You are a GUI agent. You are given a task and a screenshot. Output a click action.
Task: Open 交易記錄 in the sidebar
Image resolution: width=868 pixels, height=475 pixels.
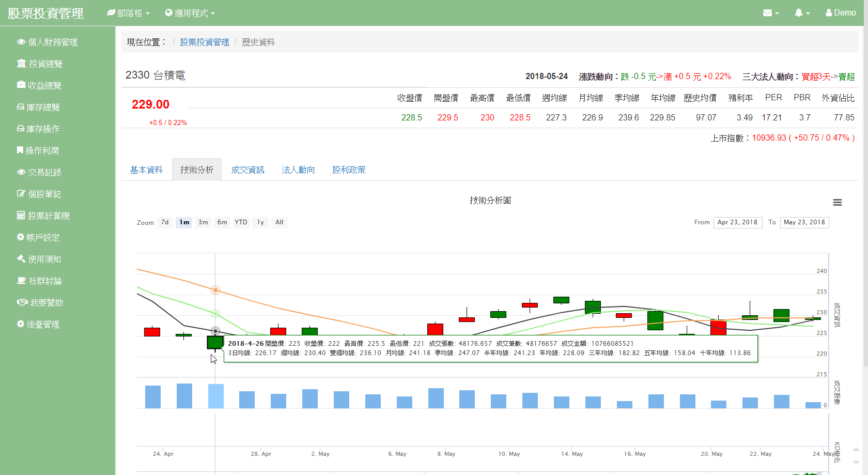click(x=44, y=172)
